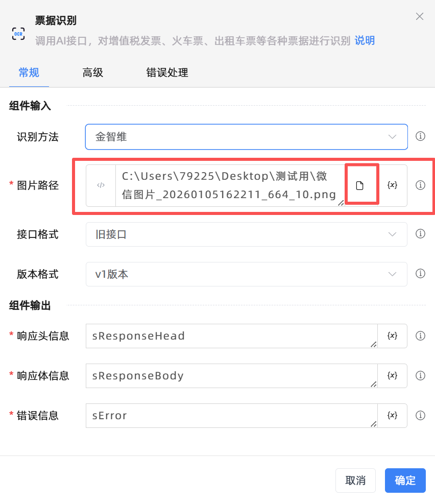The height and width of the screenshot is (504, 435).
Task: Click the 取消 button
Action: (356, 481)
